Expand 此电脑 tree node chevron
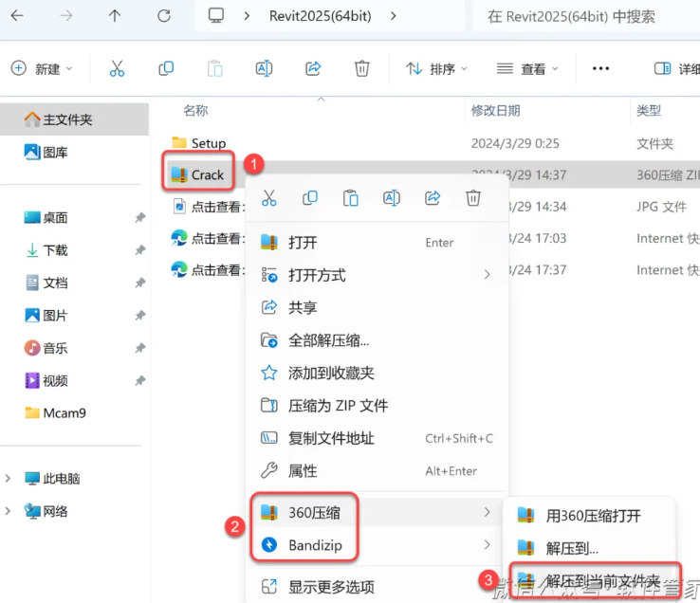 (x=8, y=479)
